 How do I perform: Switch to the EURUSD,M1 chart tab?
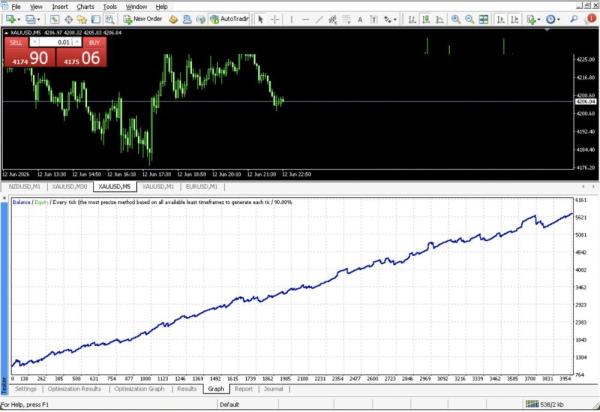201,187
